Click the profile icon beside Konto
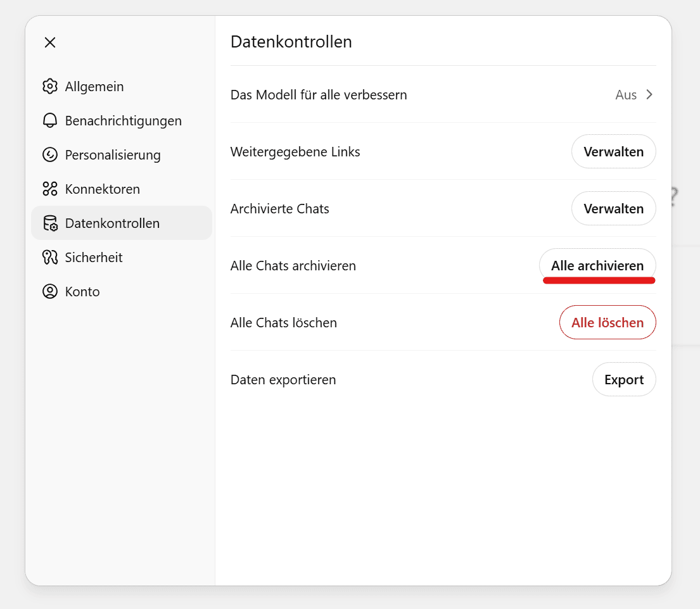 coord(50,292)
